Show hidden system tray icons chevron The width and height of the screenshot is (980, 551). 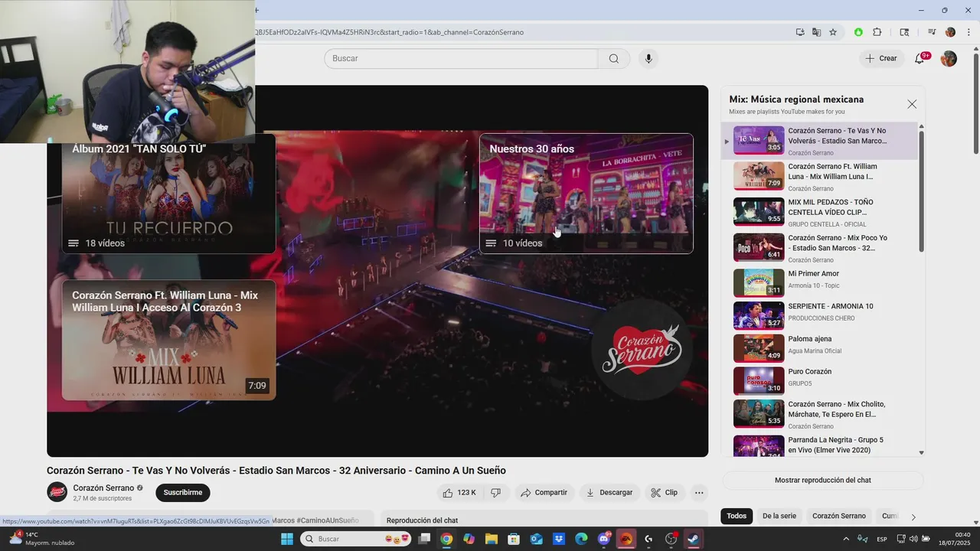(x=847, y=539)
